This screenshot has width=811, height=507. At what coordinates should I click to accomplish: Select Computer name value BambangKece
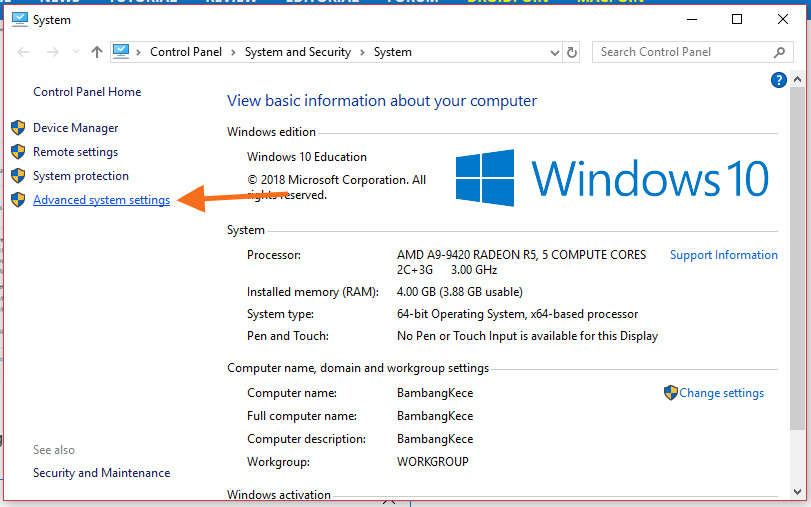point(435,393)
